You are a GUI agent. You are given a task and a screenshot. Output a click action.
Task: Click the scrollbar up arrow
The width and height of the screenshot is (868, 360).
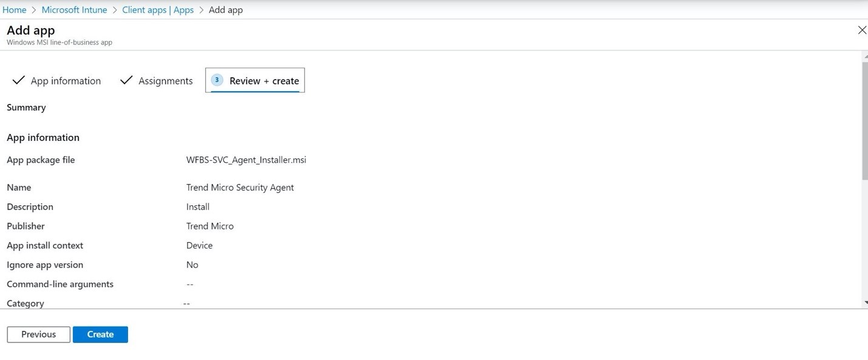coord(865,56)
